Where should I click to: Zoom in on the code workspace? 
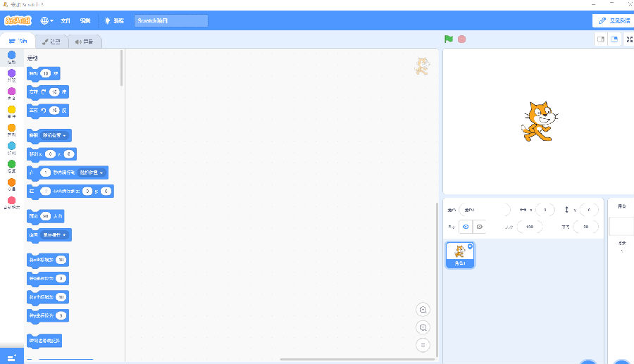coord(423,310)
